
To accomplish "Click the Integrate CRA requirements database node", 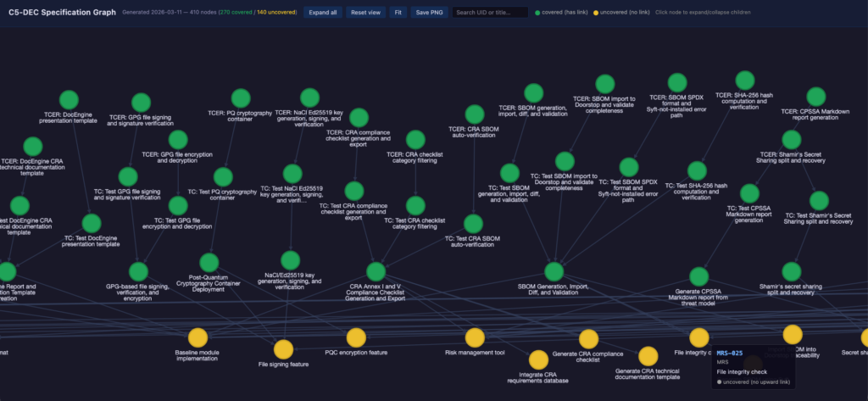I will 539,359.
